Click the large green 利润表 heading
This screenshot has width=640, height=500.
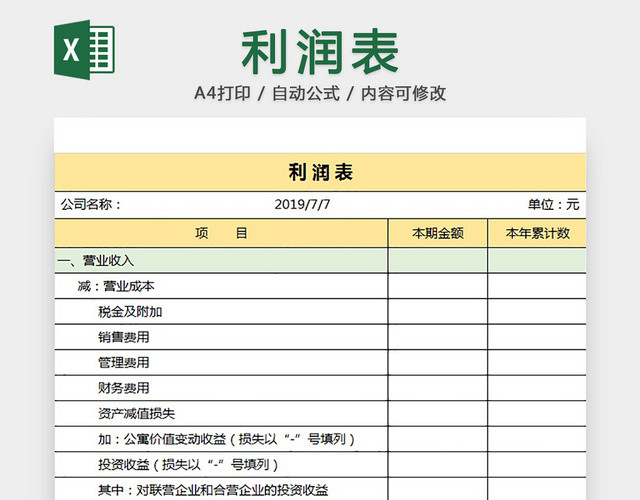tap(320, 51)
